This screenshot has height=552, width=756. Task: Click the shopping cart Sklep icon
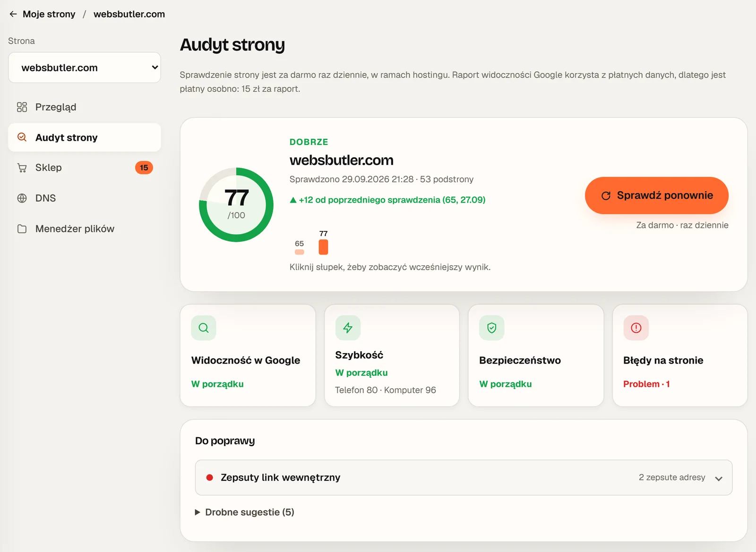[22, 168]
